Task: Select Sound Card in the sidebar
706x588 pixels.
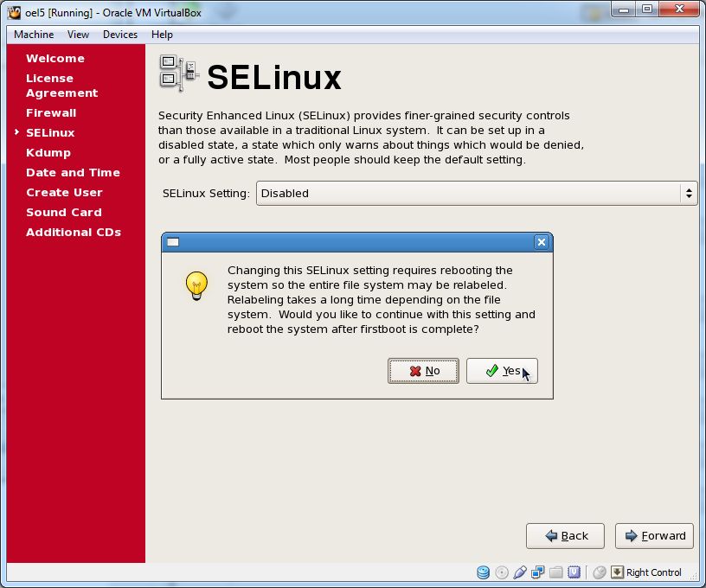Action: [64, 213]
